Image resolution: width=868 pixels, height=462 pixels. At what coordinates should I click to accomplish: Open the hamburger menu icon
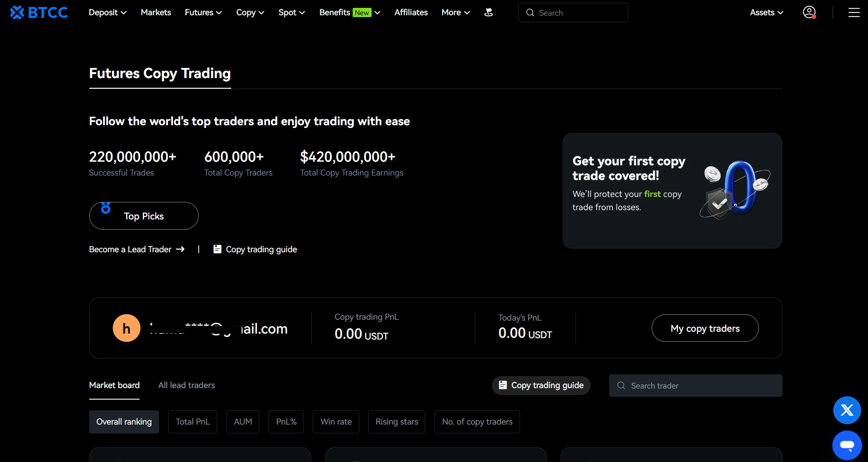[854, 13]
